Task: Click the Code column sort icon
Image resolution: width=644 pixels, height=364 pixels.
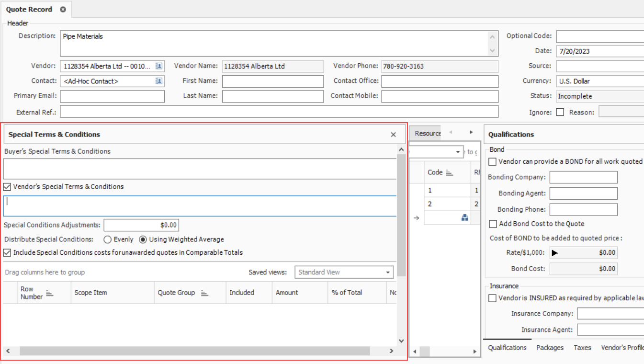Action: pos(449,173)
